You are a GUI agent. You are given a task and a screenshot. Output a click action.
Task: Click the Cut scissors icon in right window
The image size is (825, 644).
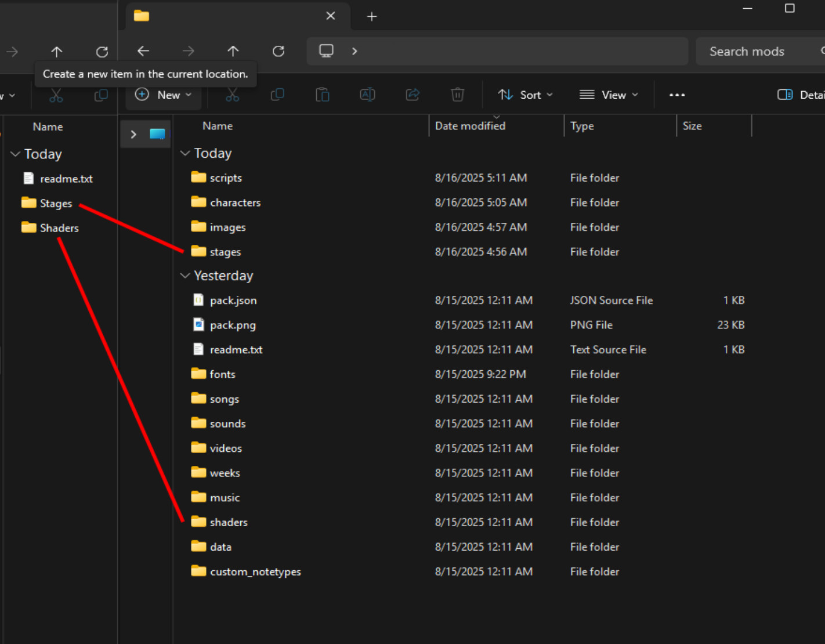232,95
